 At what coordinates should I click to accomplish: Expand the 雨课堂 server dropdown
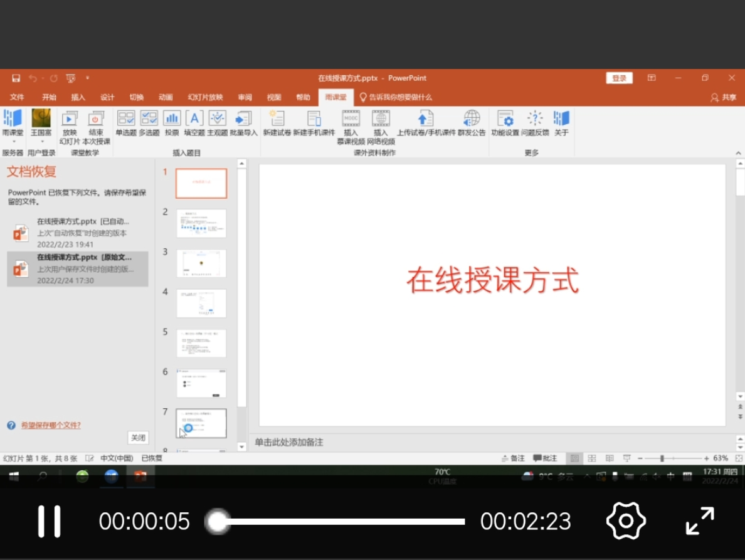pyautogui.click(x=13, y=141)
